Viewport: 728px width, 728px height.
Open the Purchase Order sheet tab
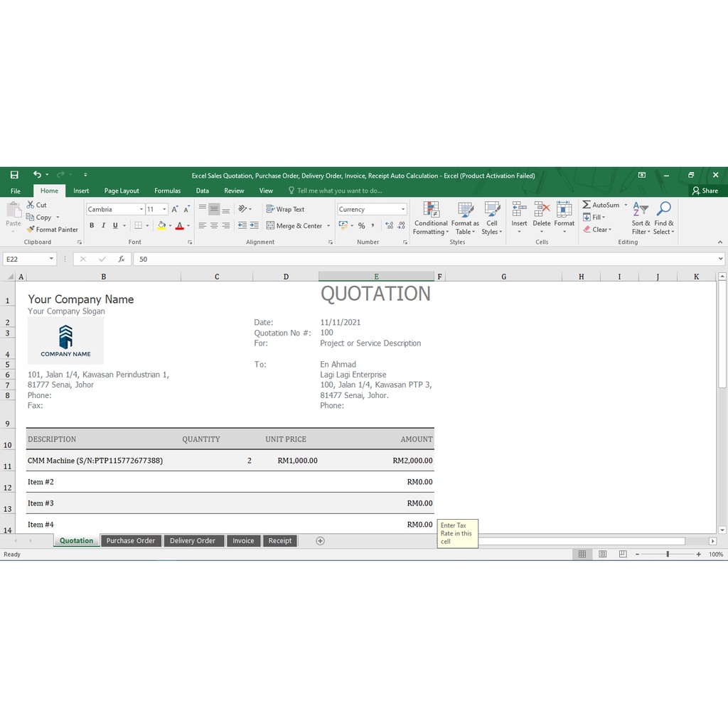coord(131,540)
